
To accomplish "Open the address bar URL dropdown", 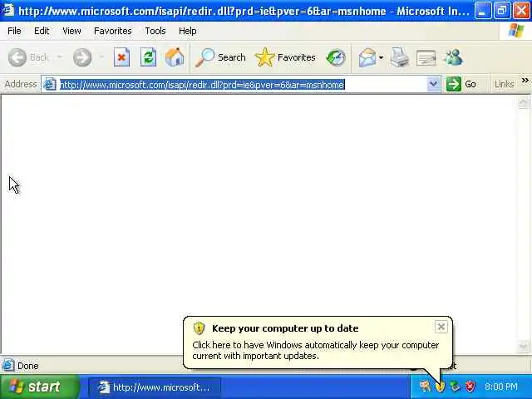I will pyautogui.click(x=433, y=84).
